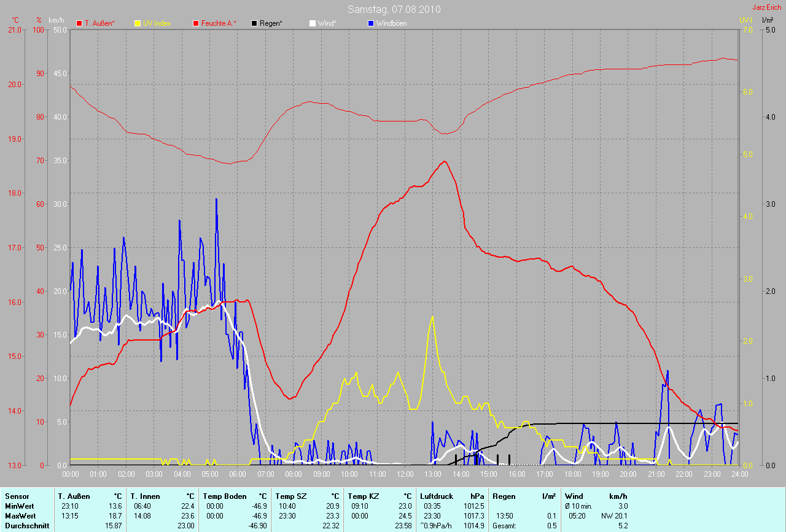Click the 12:00 time axis label
The width and height of the screenshot is (786, 532).
405,474
